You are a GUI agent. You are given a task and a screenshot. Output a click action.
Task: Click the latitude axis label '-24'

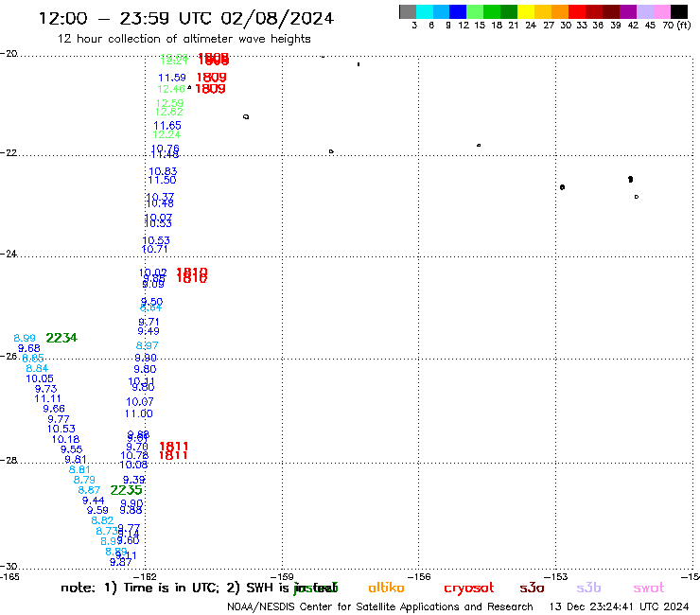pyautogui.click(x=9, y=254)
